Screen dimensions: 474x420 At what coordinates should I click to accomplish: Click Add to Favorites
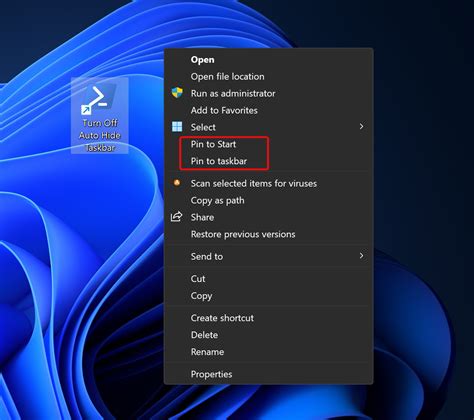click(269, 110)
